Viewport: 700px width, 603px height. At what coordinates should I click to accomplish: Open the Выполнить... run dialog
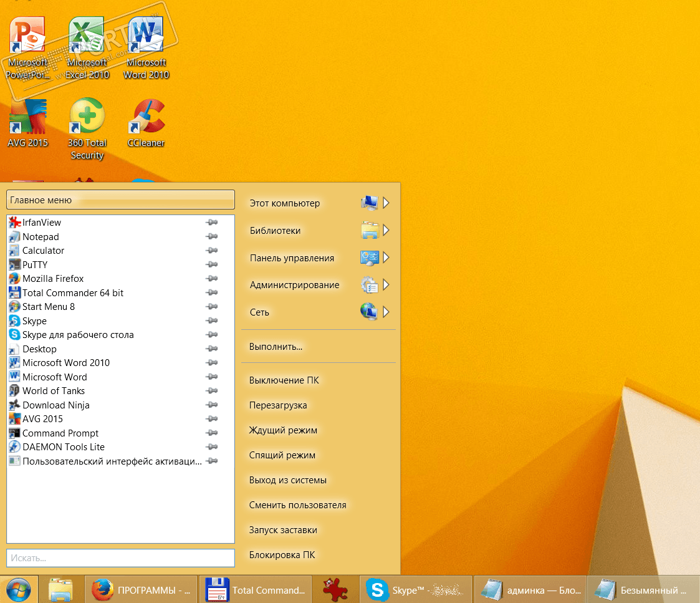coord(276,347)
